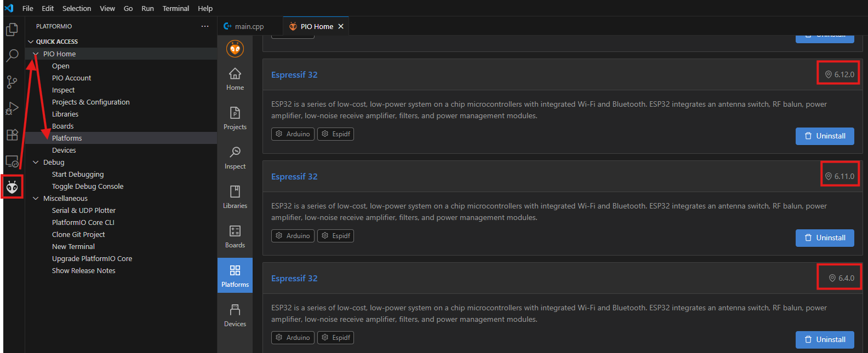The image size is (868, 353).
Task: Open the Extensions view
Action: 12,135
